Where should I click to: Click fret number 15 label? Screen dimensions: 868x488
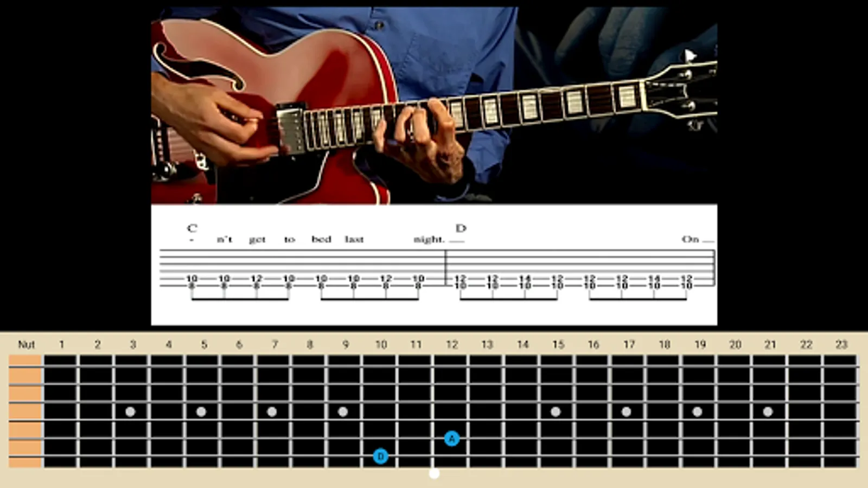pyautogui.click(x=558, y=344)
